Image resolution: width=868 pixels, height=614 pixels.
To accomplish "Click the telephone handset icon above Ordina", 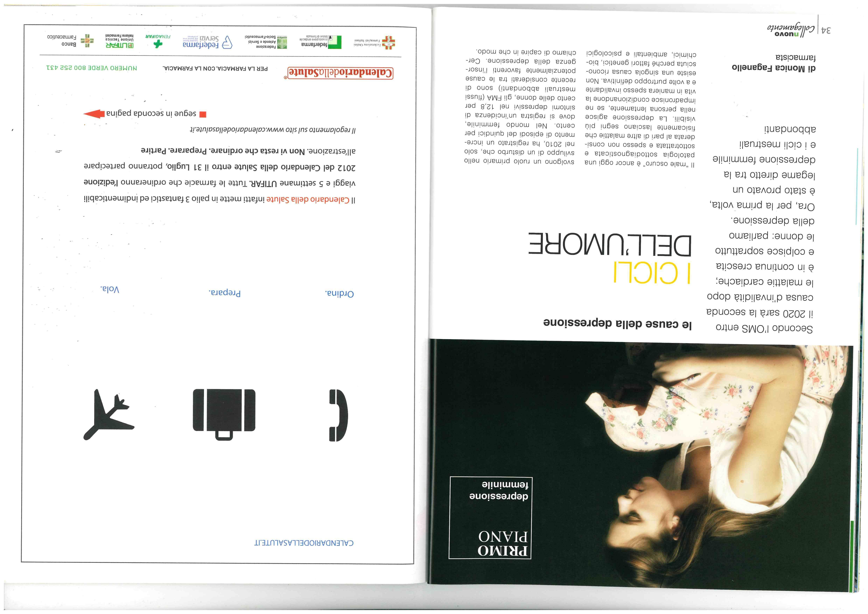I will point(338,415).
